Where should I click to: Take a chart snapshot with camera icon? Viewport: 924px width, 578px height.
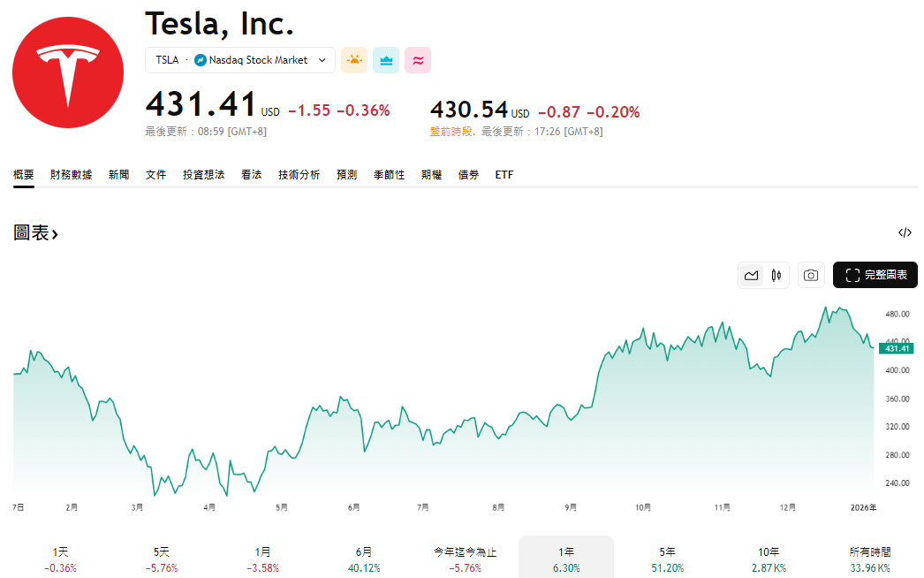[811, 275]
